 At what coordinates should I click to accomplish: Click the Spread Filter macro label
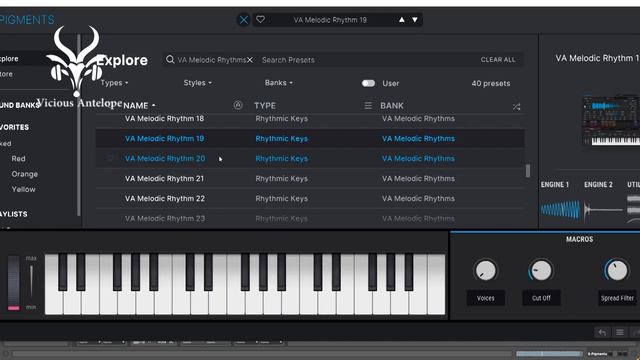[617, 298]
